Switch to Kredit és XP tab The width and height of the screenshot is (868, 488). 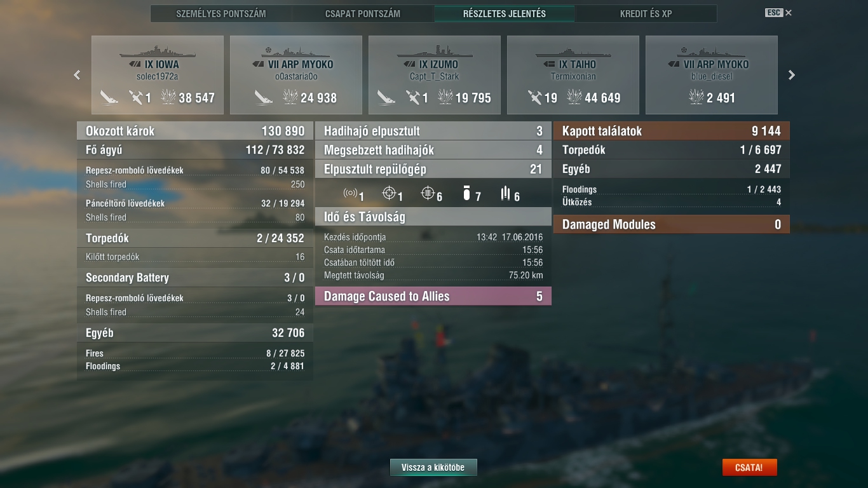pos(646,13)
